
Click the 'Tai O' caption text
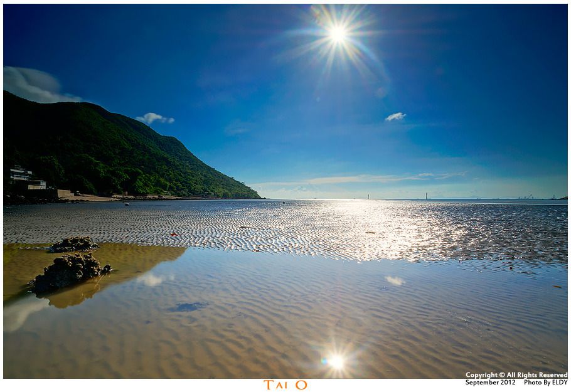click(x=285, y=384)
